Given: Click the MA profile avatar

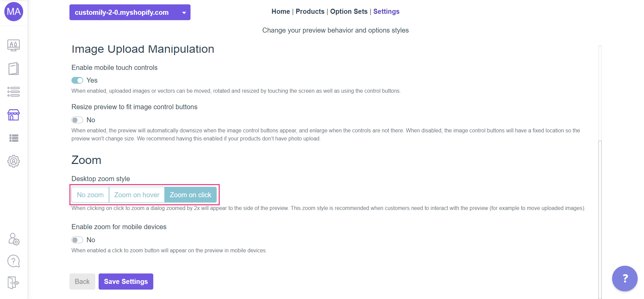Looking at the screenshot, I should (14, 12).
